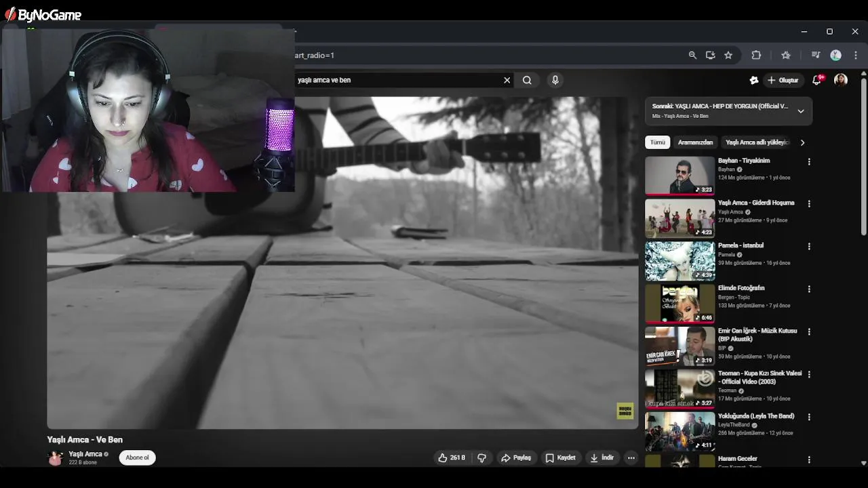Open the browser extensions puzzle icon
868x488 pixels.
pos(756,56)
